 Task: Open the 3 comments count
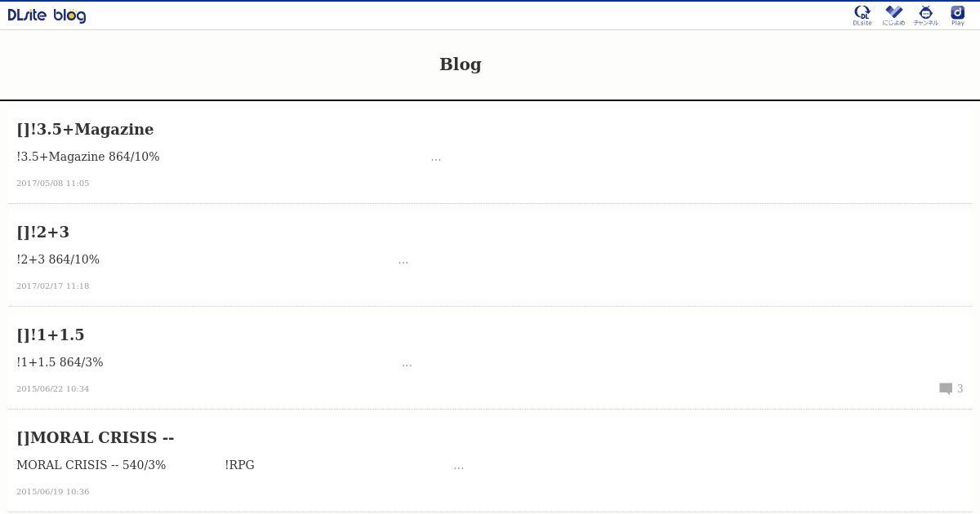click(x=960, y=388)
